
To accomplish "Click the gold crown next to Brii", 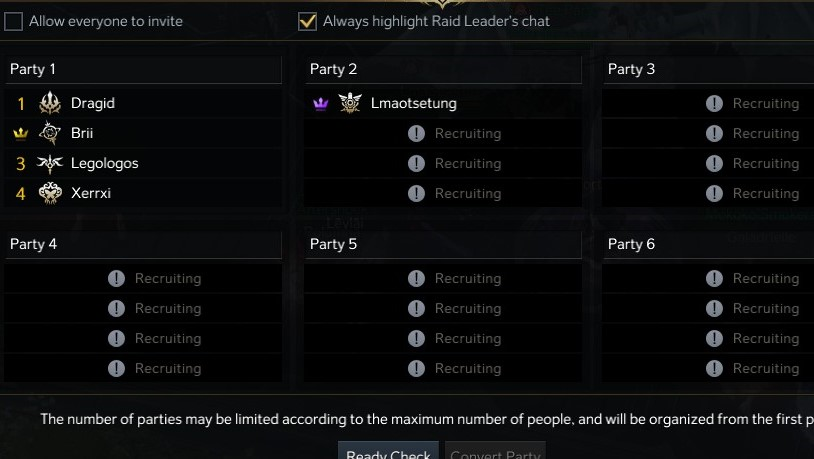I will point(21,133).
